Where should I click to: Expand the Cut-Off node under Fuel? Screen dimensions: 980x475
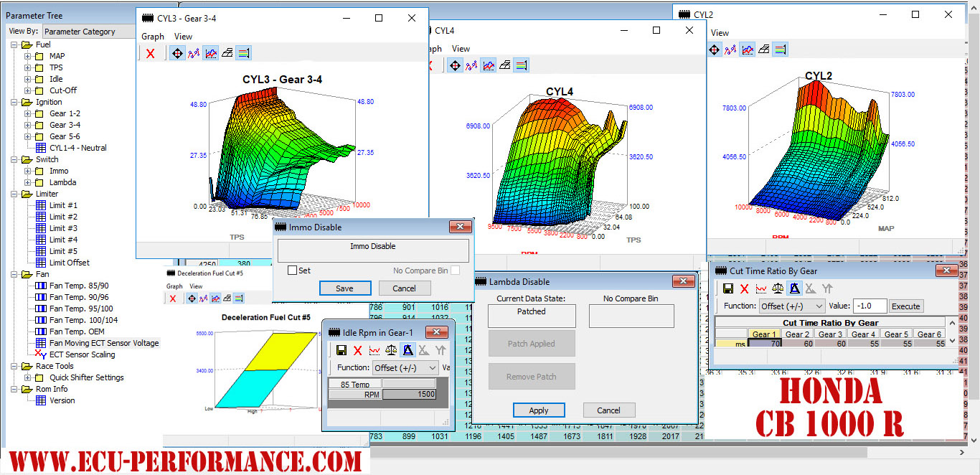tap(29, 90)
